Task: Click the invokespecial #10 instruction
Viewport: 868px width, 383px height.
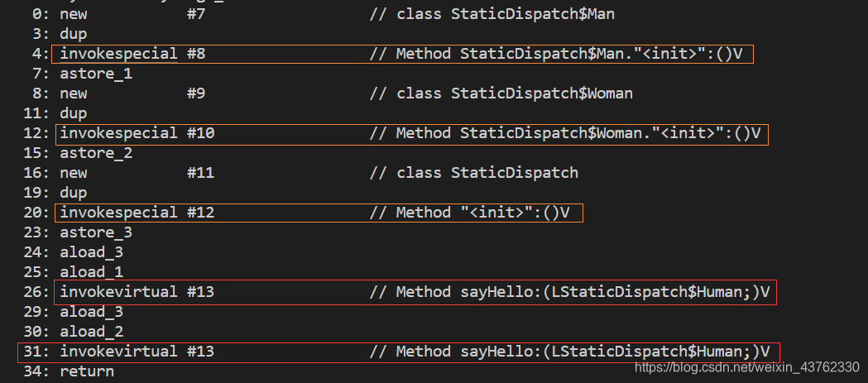Action: pos(137,133)
